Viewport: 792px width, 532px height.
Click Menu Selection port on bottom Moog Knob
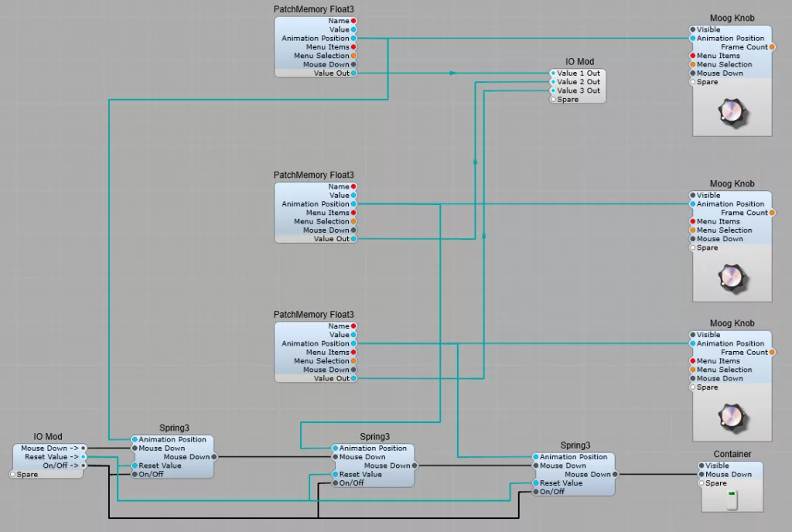click(692, 370)
